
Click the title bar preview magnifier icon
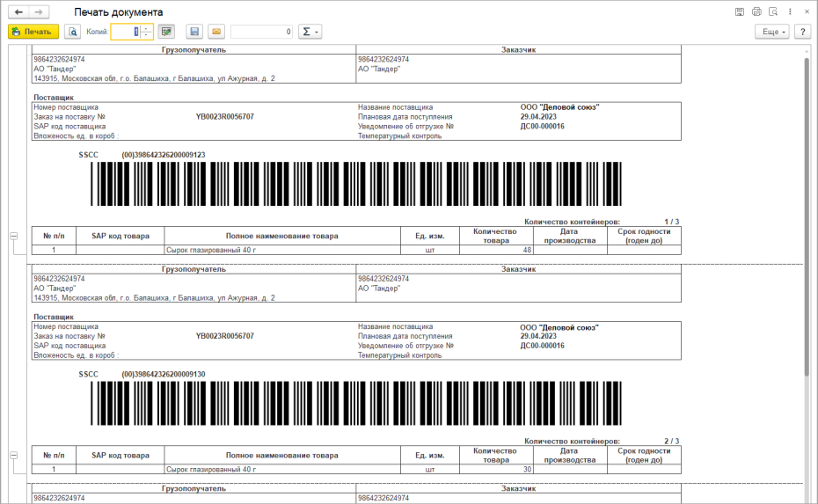773,11
